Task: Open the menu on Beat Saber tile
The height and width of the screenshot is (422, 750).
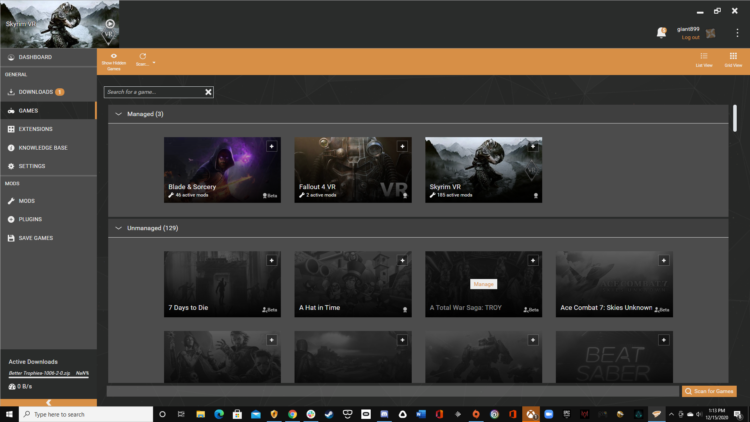Action: [x=663, y=340]
